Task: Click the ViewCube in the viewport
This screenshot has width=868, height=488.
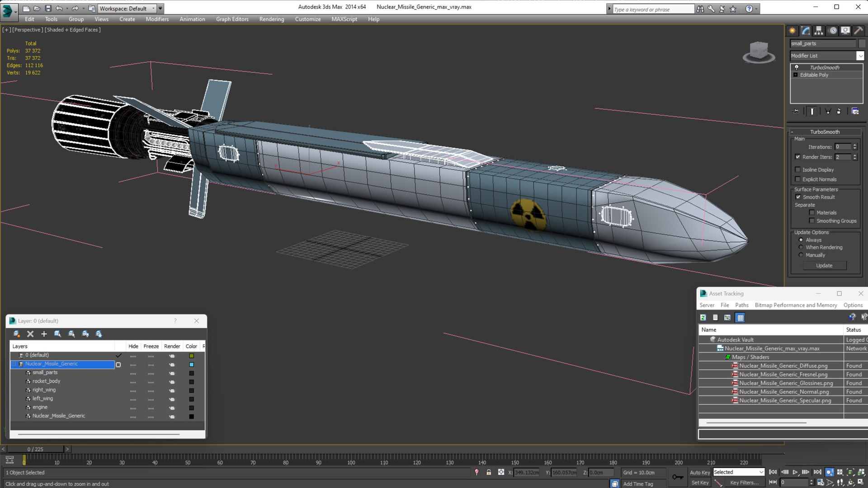Action: coord(759,52)
